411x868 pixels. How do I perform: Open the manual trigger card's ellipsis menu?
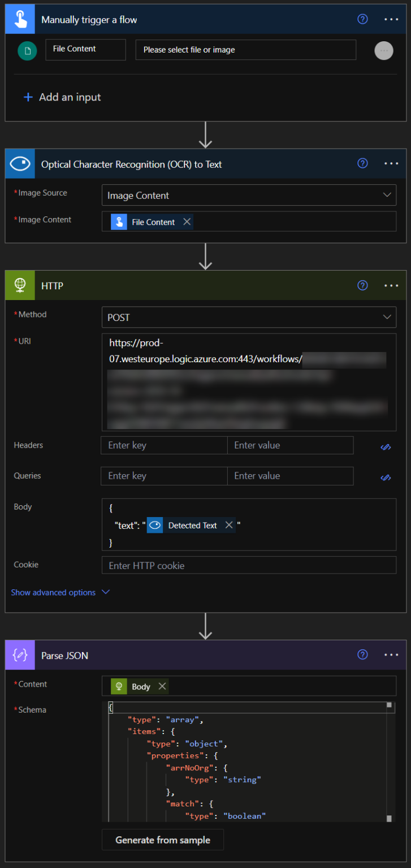[x=391, y=19]
